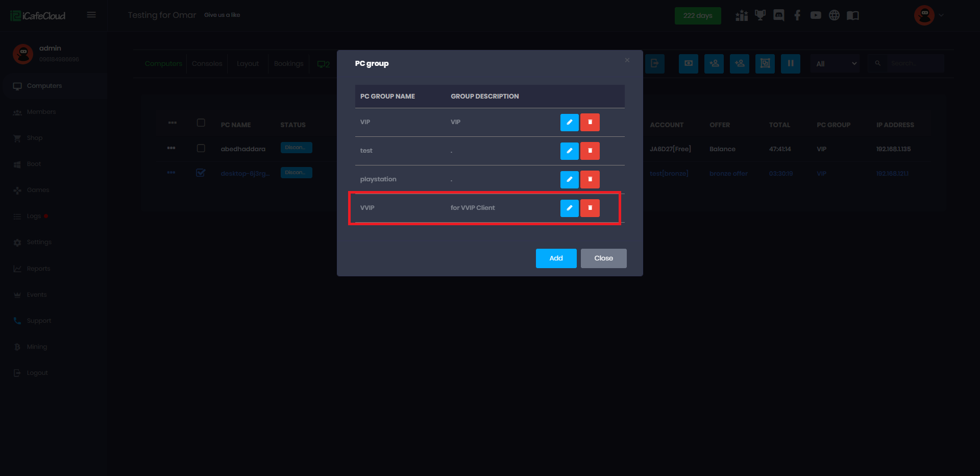Open the All filter dropdown
Image resolution: width=980 pixels, height=476 pixels.
coord(835,64)
